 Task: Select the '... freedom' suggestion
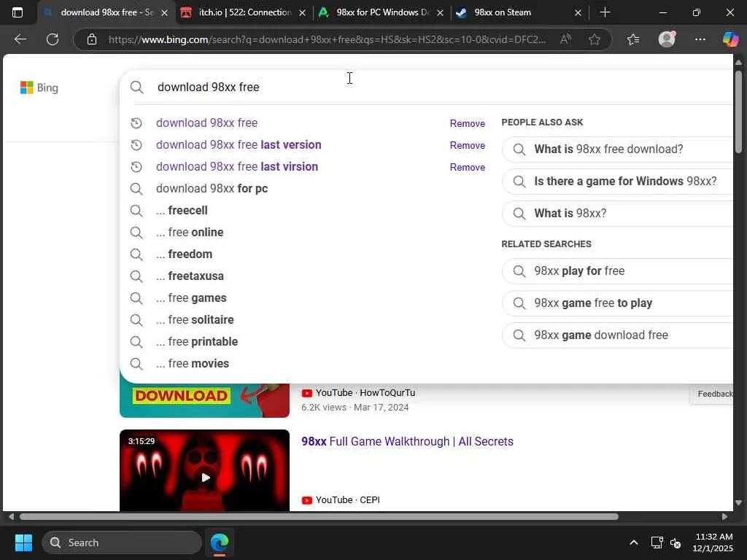click(x=184, y=254)
